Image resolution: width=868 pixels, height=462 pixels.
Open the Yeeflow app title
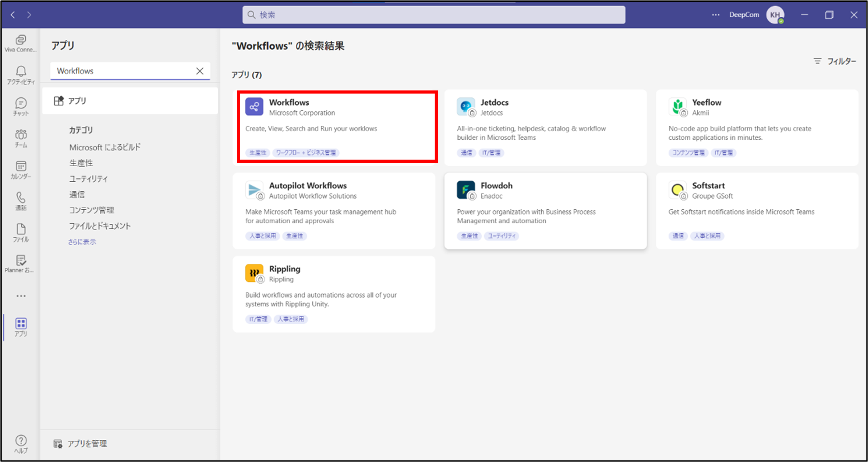(x=707, y=102)
